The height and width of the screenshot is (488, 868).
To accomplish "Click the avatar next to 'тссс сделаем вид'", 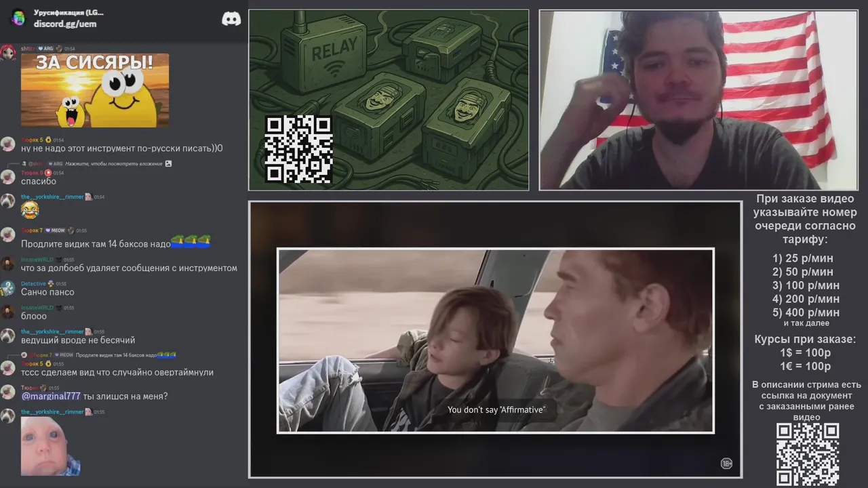I will 8,368.
